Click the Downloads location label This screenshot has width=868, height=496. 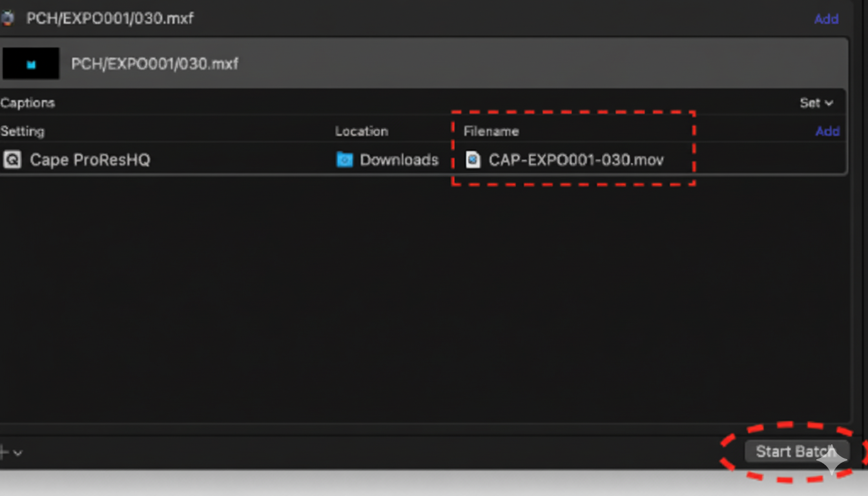(x=399, y=160)
